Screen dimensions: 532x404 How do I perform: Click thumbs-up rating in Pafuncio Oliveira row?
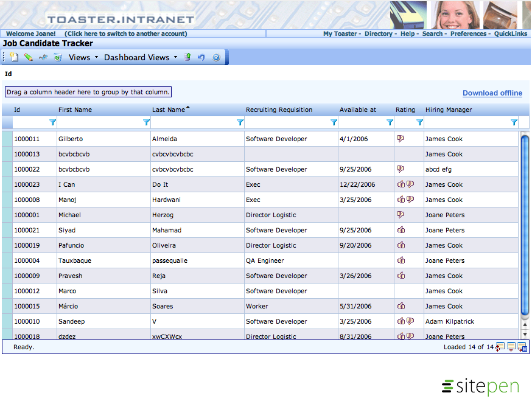(401, 245)
